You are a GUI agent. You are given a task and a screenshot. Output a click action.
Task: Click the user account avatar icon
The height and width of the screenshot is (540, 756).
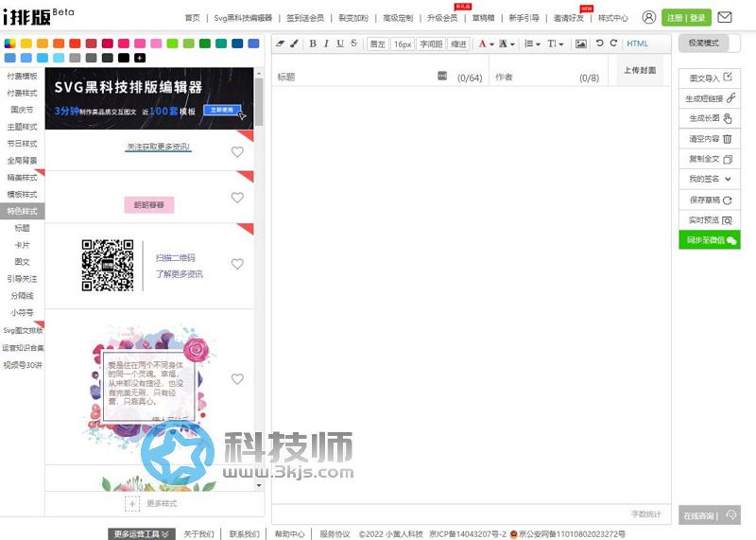coord(649,17)
